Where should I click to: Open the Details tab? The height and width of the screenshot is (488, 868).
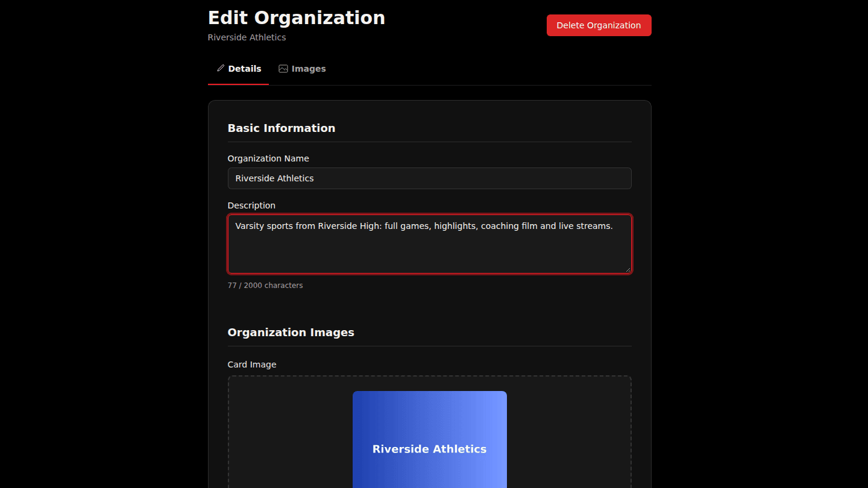pyautogui.click(x=239, y=69)
